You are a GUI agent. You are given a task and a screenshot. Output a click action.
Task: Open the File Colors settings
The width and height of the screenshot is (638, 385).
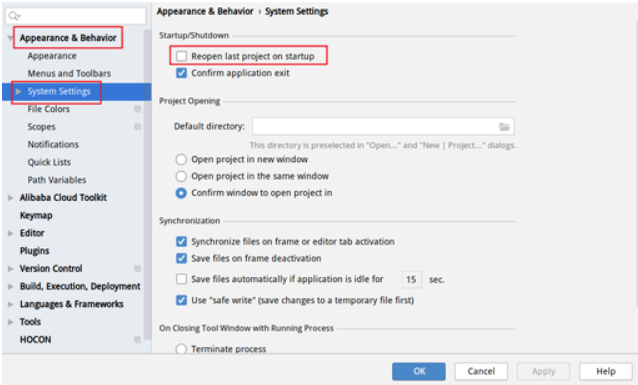click(48, 109)
